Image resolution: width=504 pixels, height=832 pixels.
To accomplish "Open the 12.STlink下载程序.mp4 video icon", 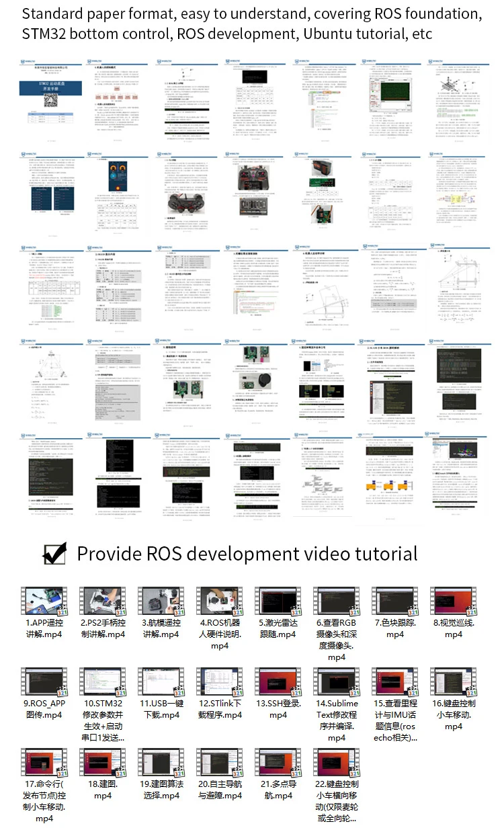I will 220,682.
